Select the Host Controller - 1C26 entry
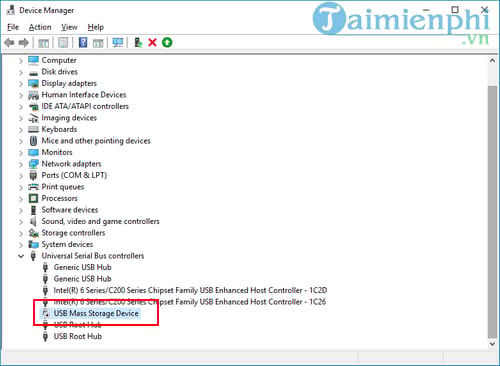500x366 pixels. pyautogui.click(x=190, y=302)
